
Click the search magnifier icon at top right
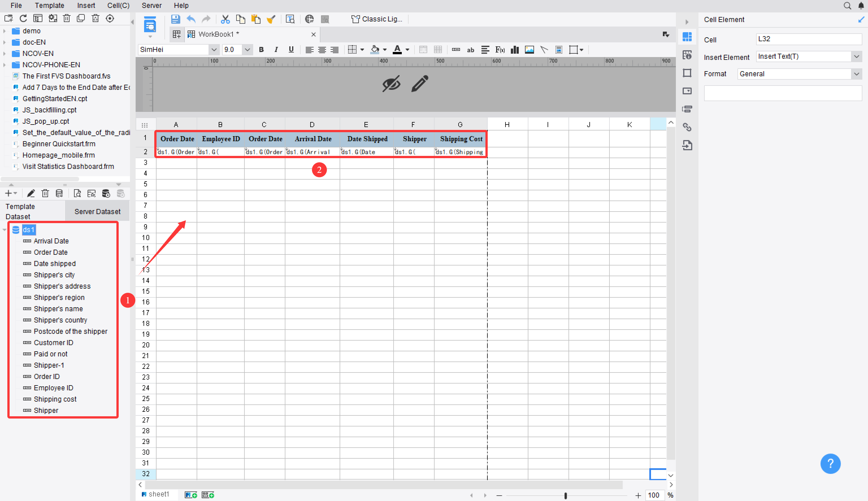(847, 5)
